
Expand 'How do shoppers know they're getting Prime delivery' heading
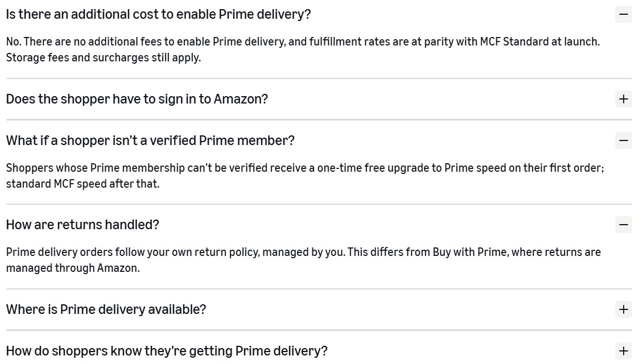167,351
